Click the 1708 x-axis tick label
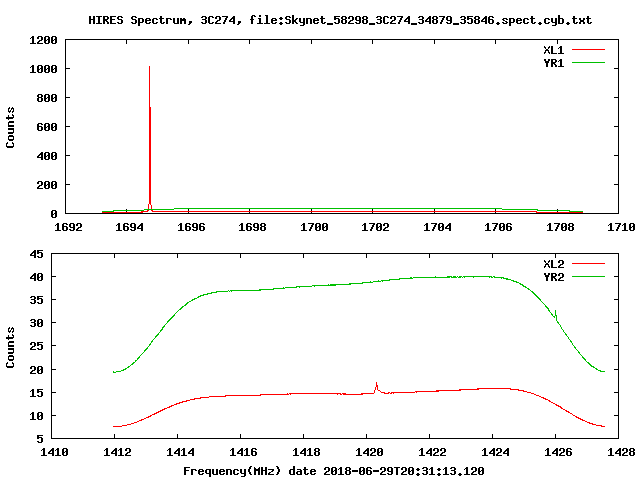Viewport: 640px width, 480px height. click(560, 227)
